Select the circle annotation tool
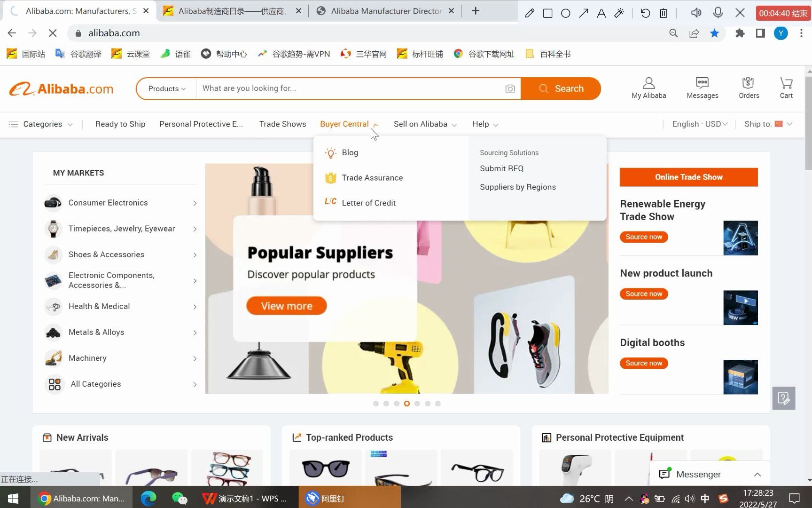Viewport: 812px width, 508px height. click(565, 13)
